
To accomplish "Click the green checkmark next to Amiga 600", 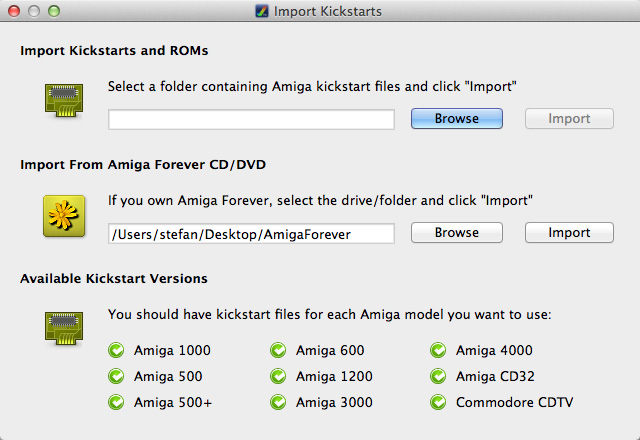I will 278,350.
